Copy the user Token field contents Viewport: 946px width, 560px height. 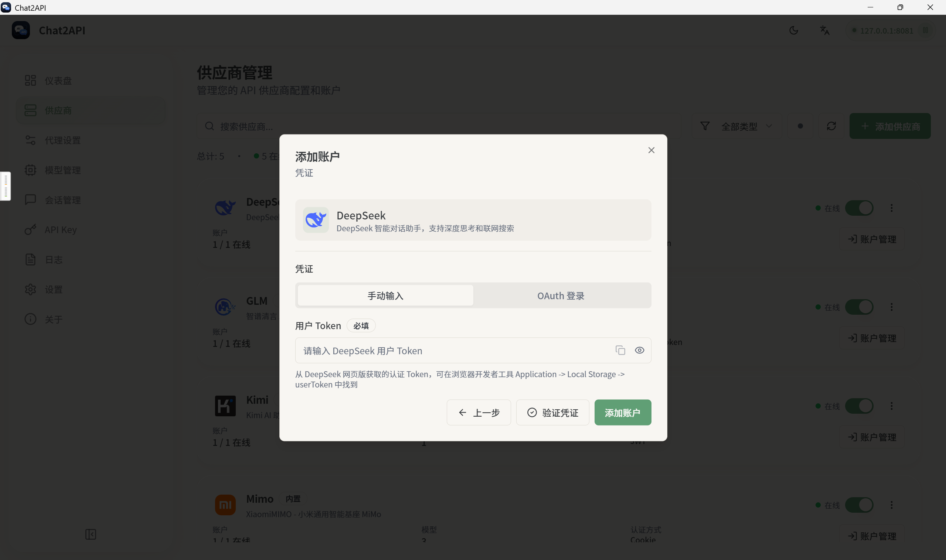tap(620, 350)
